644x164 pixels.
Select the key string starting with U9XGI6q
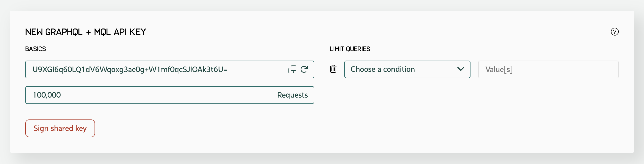pyautogui.click(x=130, y=69)
